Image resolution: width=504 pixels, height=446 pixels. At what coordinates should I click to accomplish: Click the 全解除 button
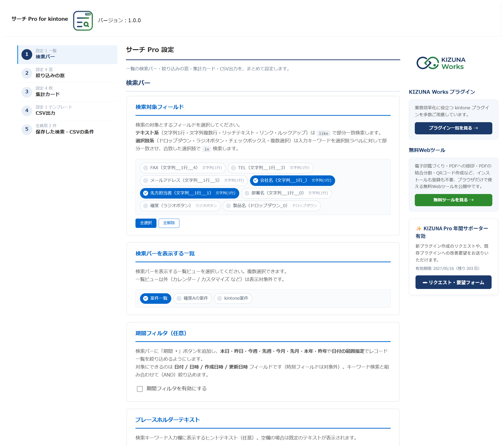point(169,223)
